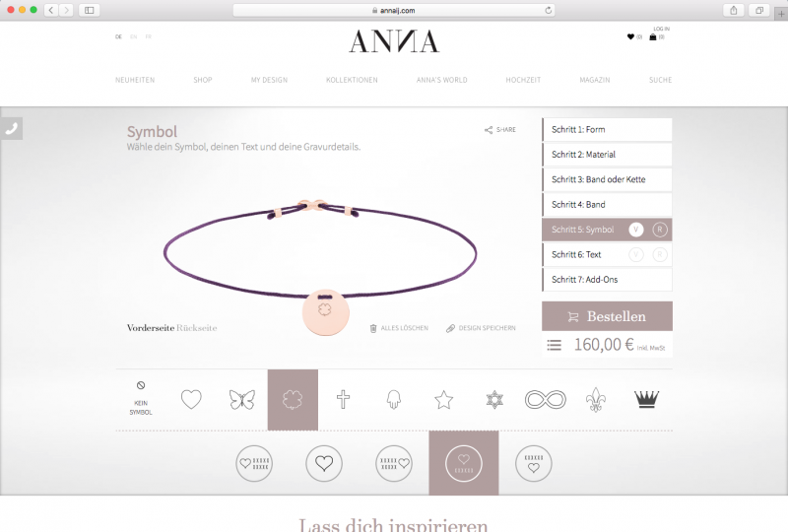The height and width of the screenshot is (532, 788).
Task: Select the fleur-de-lis symbol
Action: 596,400
